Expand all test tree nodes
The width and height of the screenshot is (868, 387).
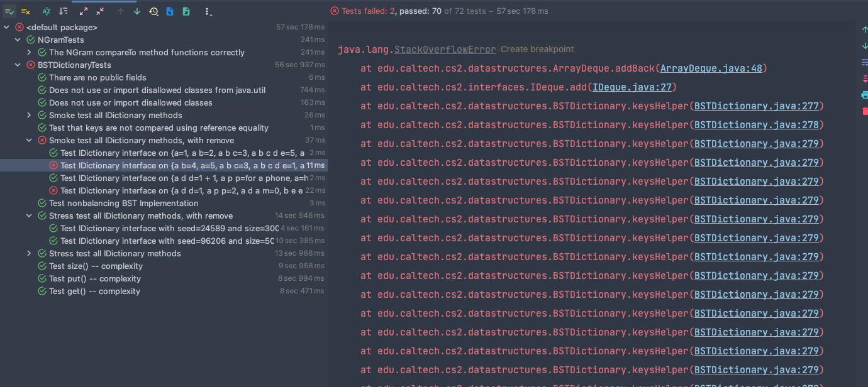[x=84, y=11]
